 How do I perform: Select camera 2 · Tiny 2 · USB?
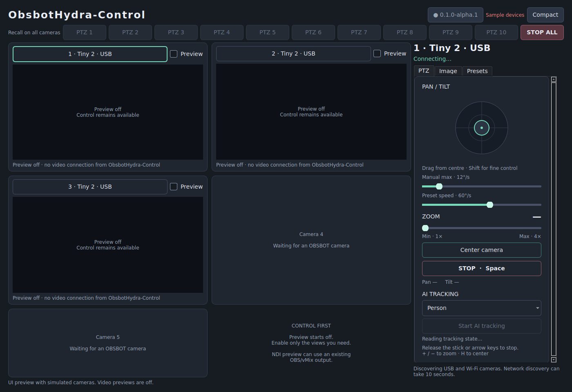coord(293,53)
